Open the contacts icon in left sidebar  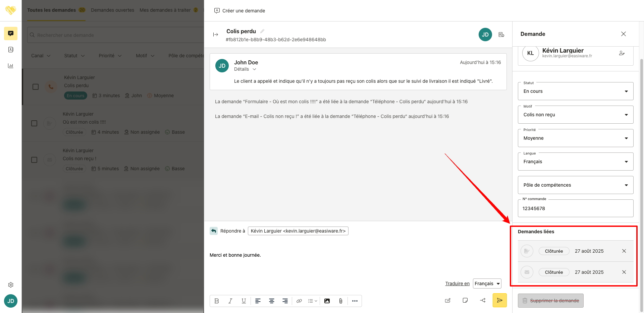click(11, 50)
